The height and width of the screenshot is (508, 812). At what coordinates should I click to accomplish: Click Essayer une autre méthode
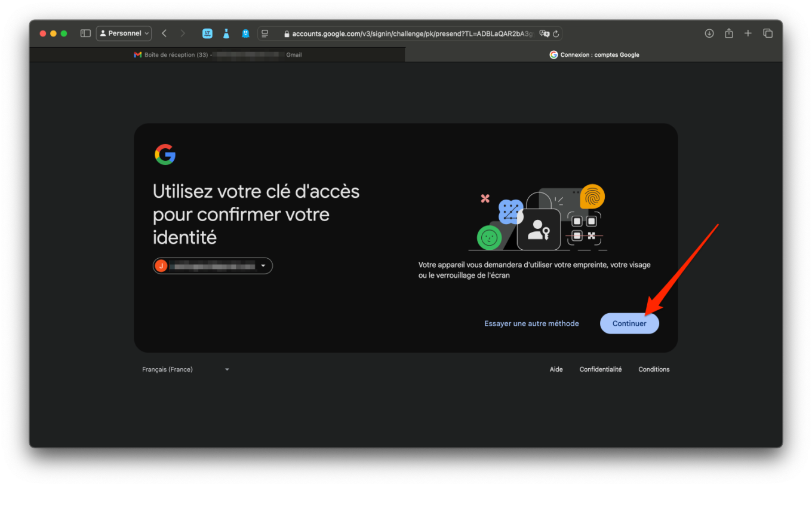point(531,323)
